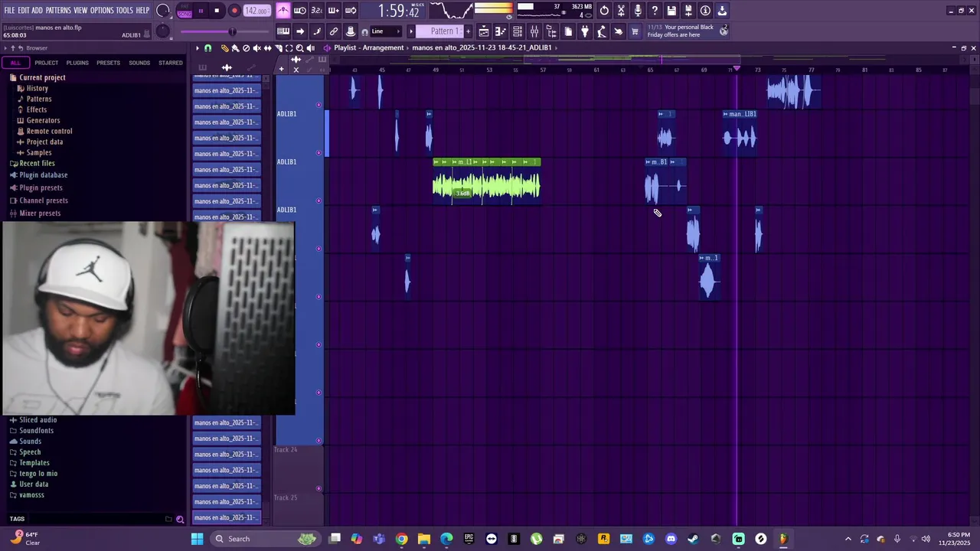Viewport: 980px width, 551px height.
Task: Click the main pitch knob
Action: 162,31
